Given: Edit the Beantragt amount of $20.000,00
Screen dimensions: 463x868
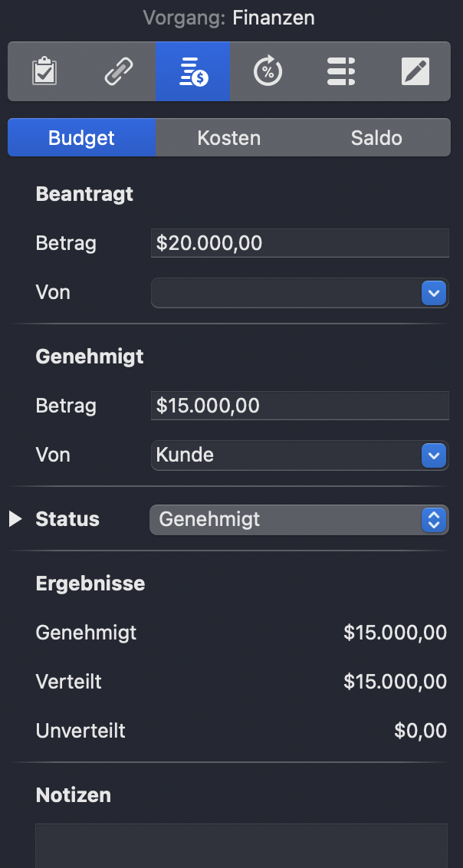Looking at the screenshot, I should click(299, 242).
